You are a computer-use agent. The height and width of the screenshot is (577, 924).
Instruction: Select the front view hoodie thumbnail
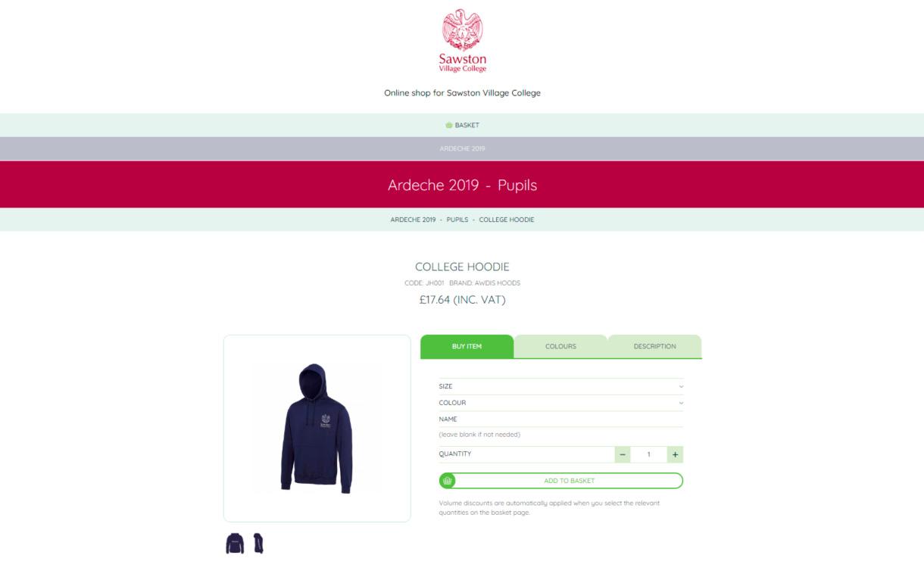[235, 543]
